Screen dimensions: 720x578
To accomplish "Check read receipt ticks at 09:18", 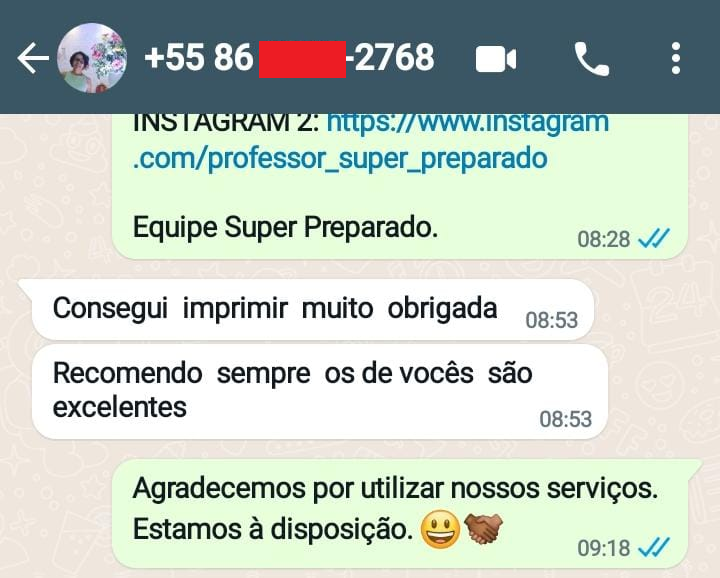I will [x=654, y=547].
